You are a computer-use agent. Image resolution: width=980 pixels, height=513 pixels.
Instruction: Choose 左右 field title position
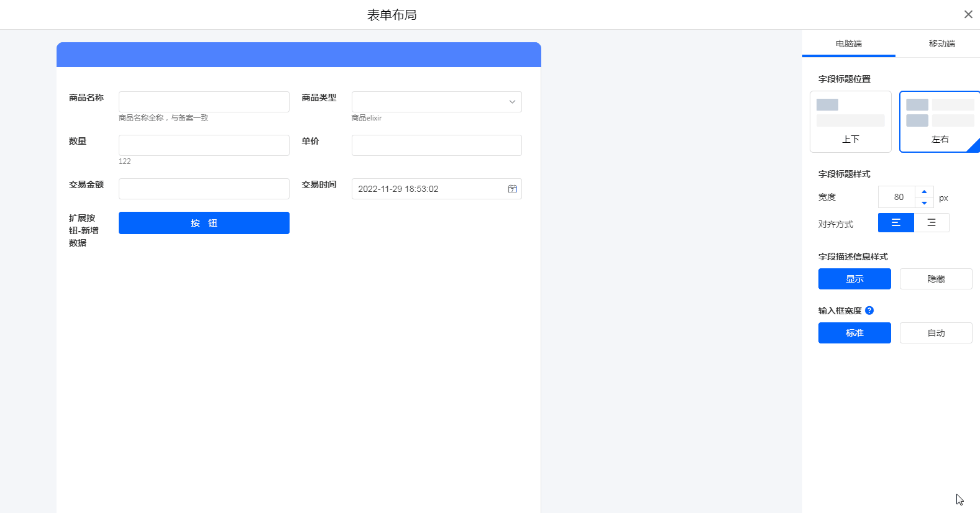point(940,122)
